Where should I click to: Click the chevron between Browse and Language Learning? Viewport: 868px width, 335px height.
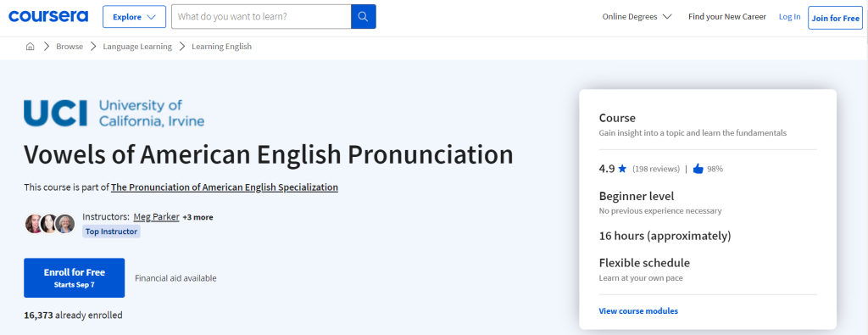pos(93,47)
